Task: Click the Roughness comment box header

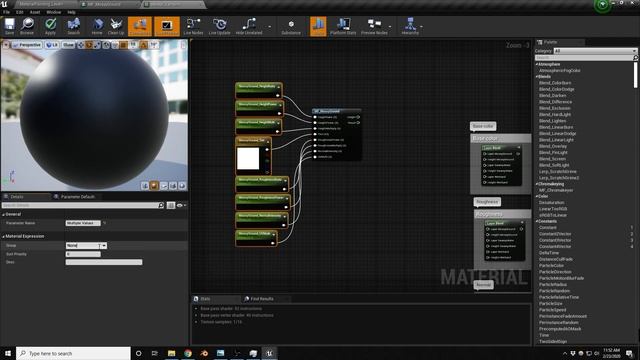Action: pyautogui.click(x=503, y=214)
